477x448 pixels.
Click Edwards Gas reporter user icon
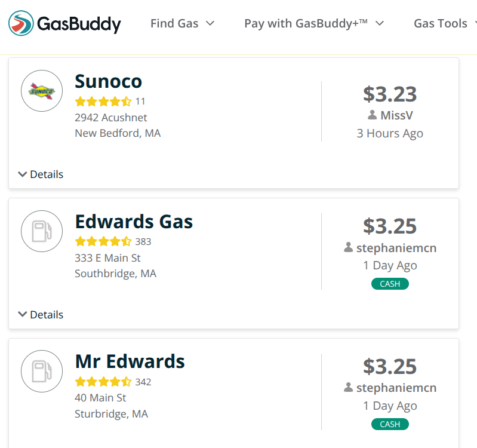[x=349, y=247]
